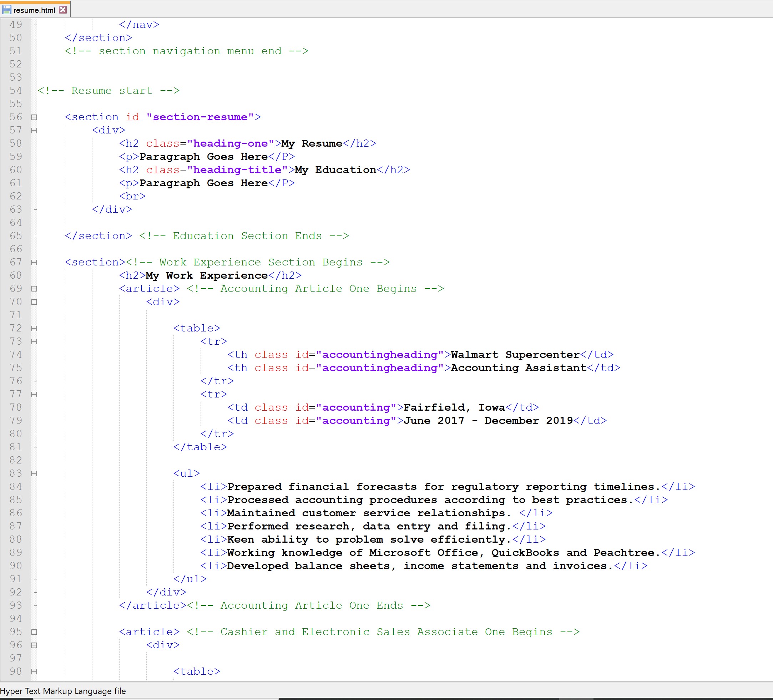Click 'Cashier and Electronic Sales Associate' comment
Screen dimensions: 773x700
pyautogui.click(x=386, y=632)
